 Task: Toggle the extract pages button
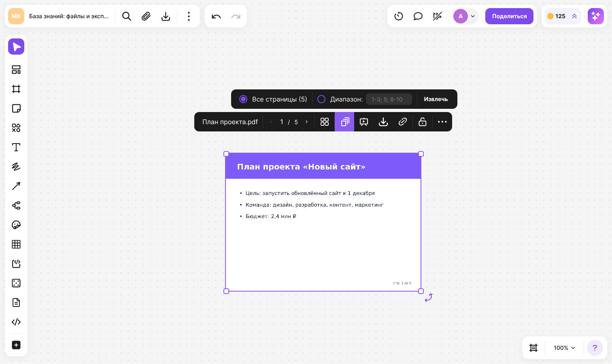click(344, 122)
